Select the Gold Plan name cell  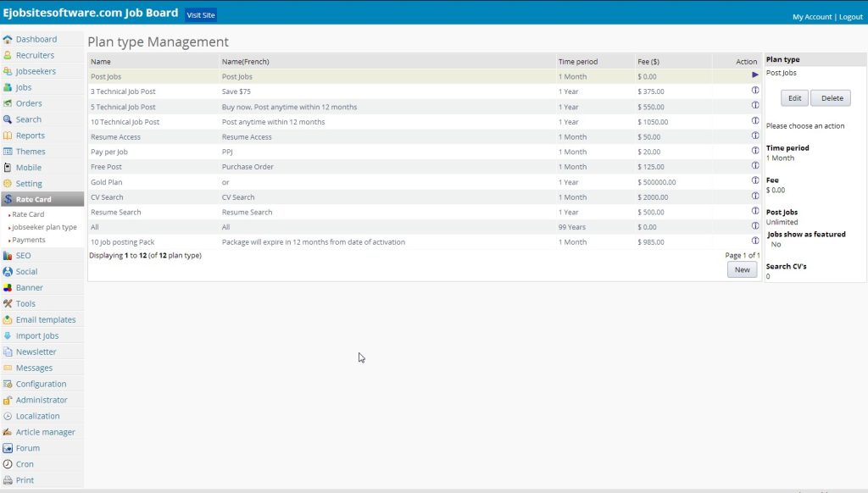[106, 182]
